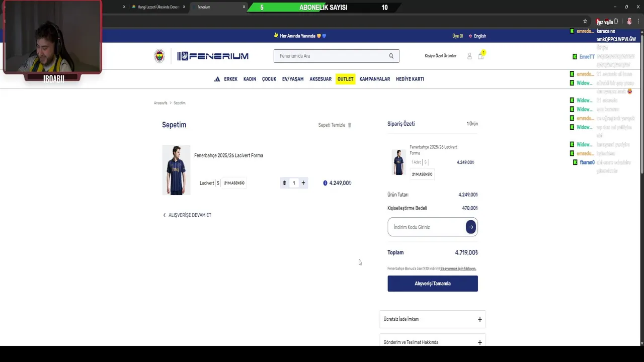Open the EV/YAŞAM menu

(293, 79)
